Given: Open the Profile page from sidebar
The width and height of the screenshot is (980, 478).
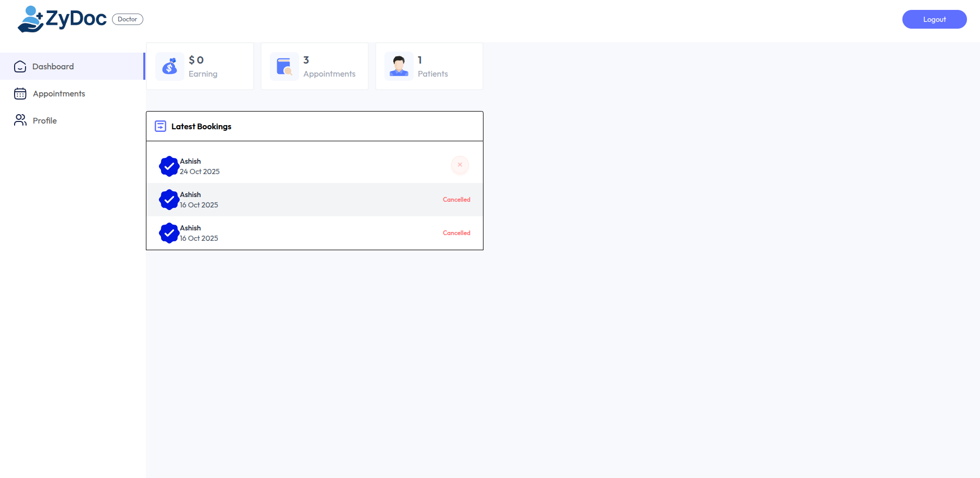Looking at the screenshot, I should coord(45,121).
